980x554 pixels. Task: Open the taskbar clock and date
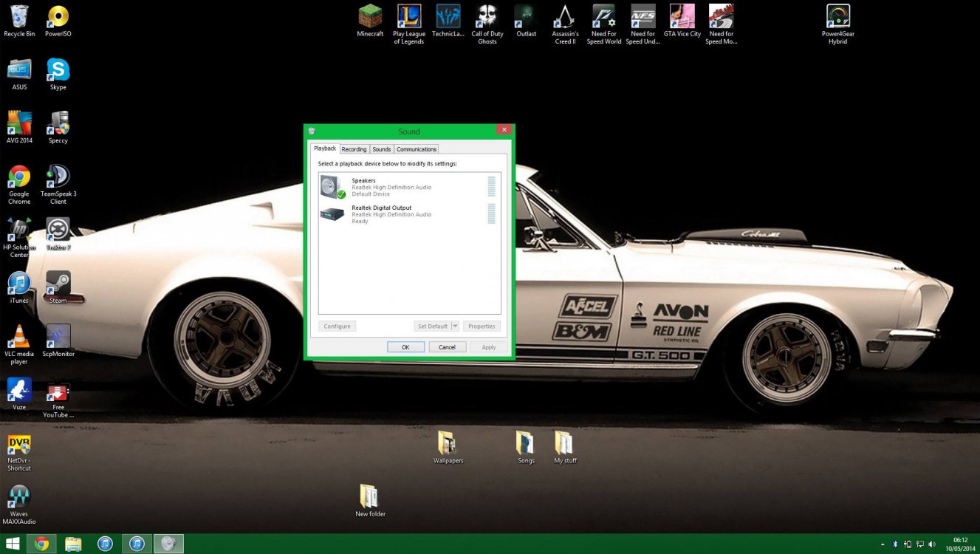(x=960, y=544)
